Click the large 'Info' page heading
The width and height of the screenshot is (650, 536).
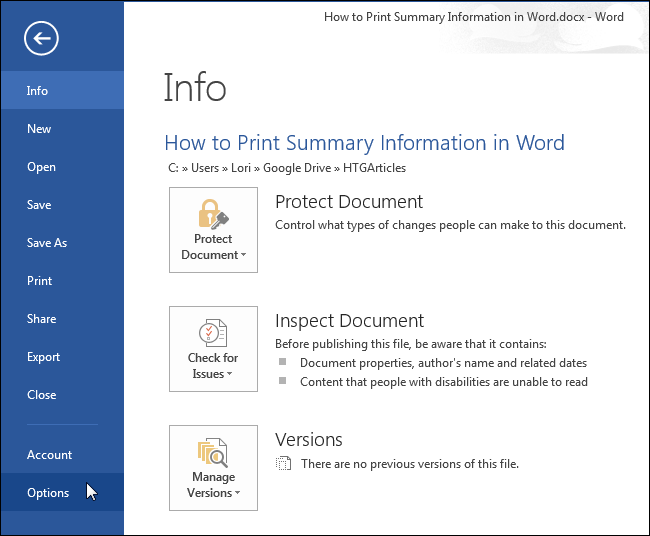click(x=195, y=87)
